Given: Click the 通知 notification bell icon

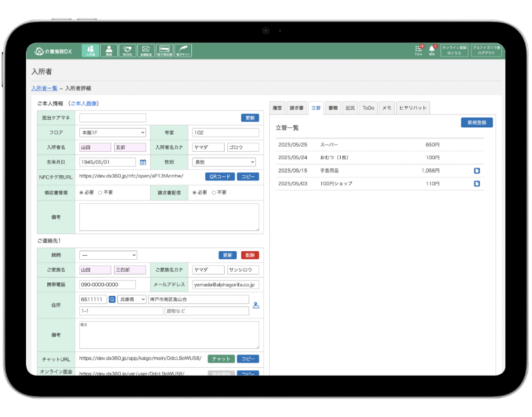Looking at the screenshot, I should tap(432, 51).
